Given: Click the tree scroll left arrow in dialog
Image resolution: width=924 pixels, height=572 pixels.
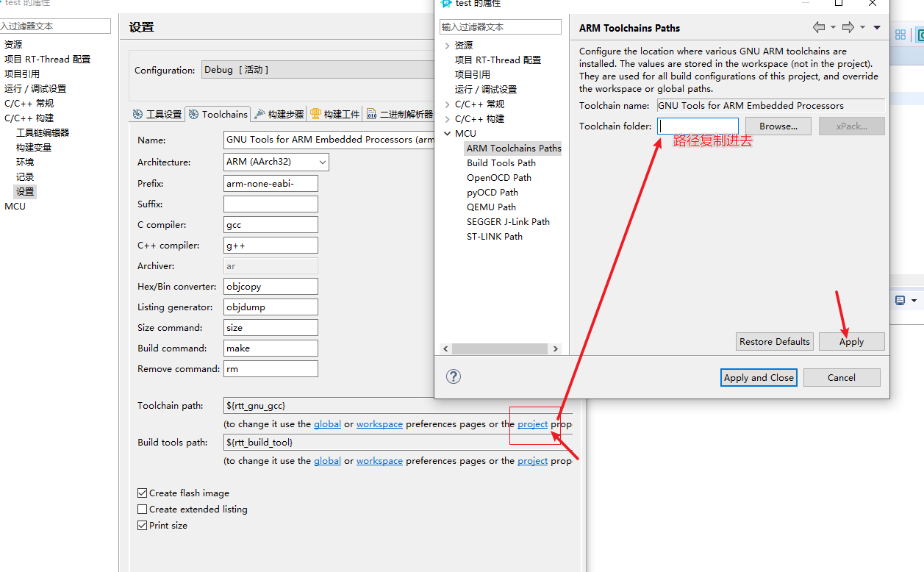Looking at the screenshot, I should 445,349.
